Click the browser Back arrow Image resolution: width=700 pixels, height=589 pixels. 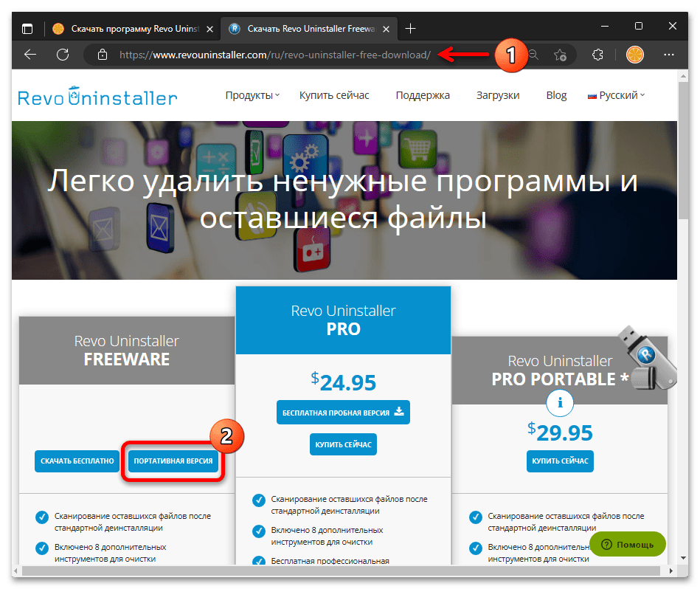[30, 55]
